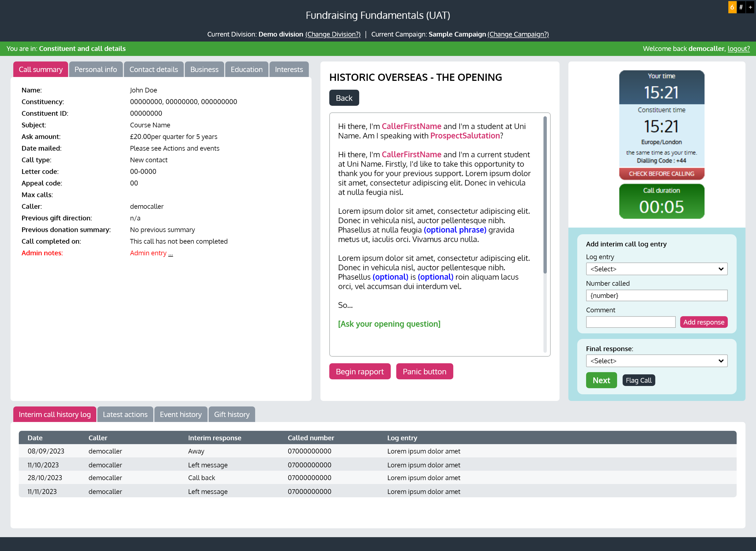Open the Contact details tab
The height and width of the screenshot is (551, 756).
tap(153, 69)
